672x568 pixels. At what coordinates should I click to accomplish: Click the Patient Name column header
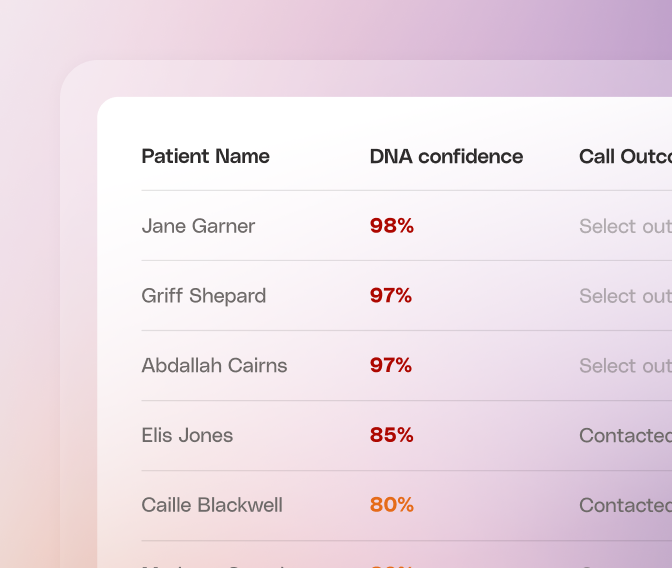(x=206, y=156)
